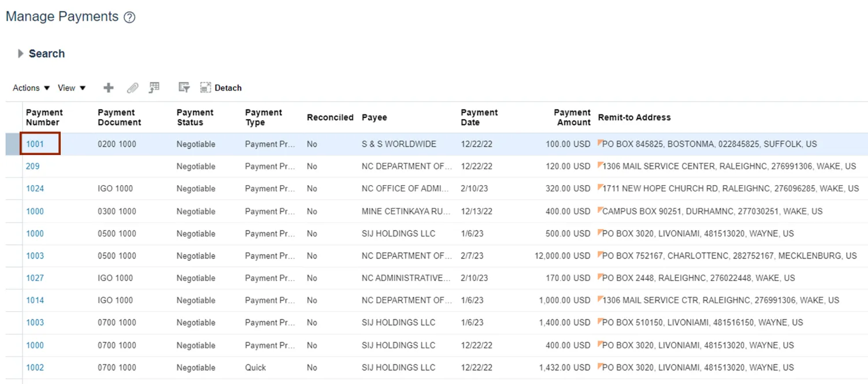Select row header of the 1001 payment row
868x384 pixels.
click(x=13, y=144)
